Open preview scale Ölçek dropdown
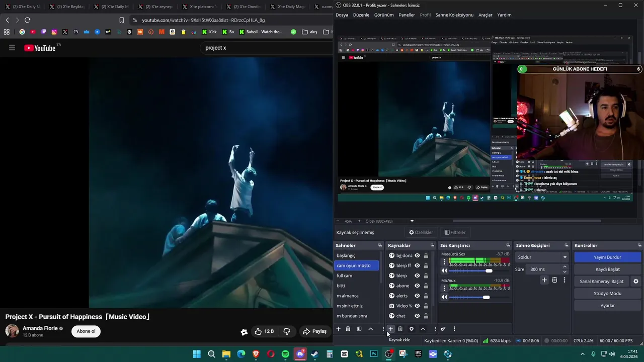The height and width of the screenshot is (362, 644). (412, 221)
